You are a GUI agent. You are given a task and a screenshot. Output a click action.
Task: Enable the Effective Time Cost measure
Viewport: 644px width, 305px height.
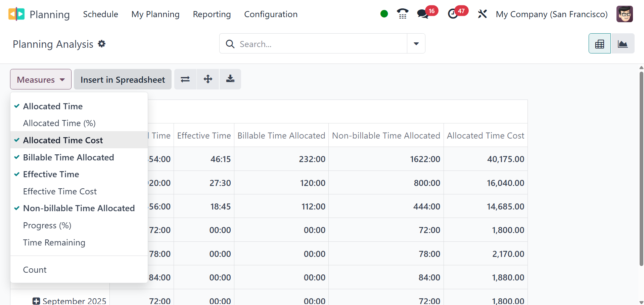[60, 191]
